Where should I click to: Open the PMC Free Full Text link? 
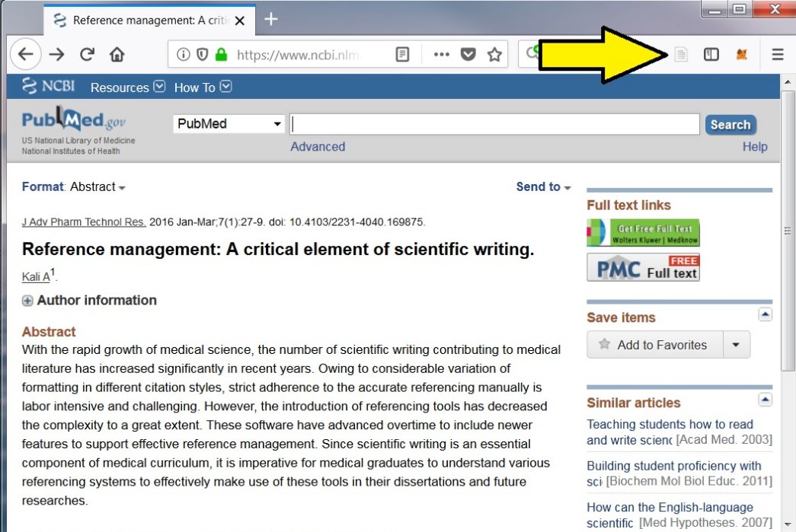(x=644, y=266)
